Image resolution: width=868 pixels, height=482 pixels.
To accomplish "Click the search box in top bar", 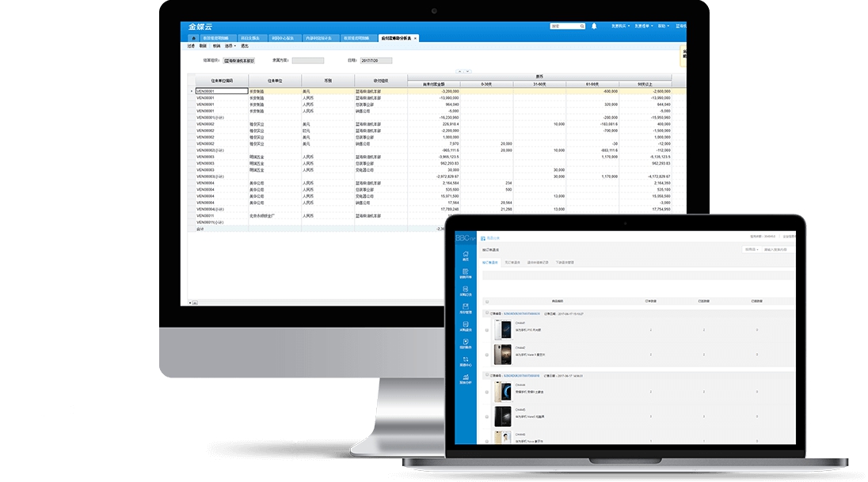I will click(x=565, y=26).
